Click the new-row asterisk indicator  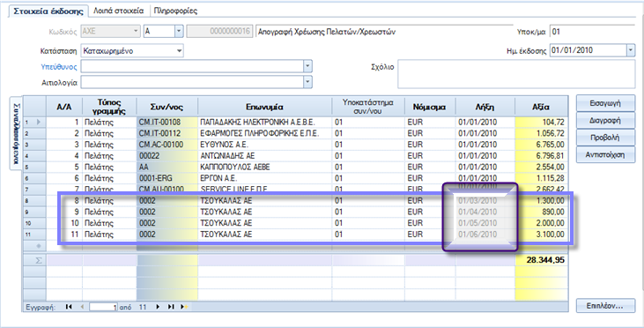pyautogui.click(x=39, y=246)
